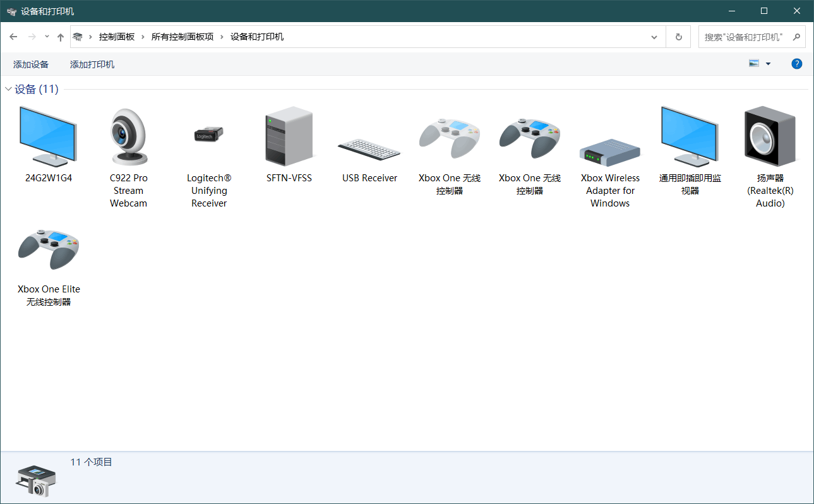Viewport: 814px width, 504px height.
Task: Expand the chevron after 控制面板 breadcrumb
Action: (143, 37)
